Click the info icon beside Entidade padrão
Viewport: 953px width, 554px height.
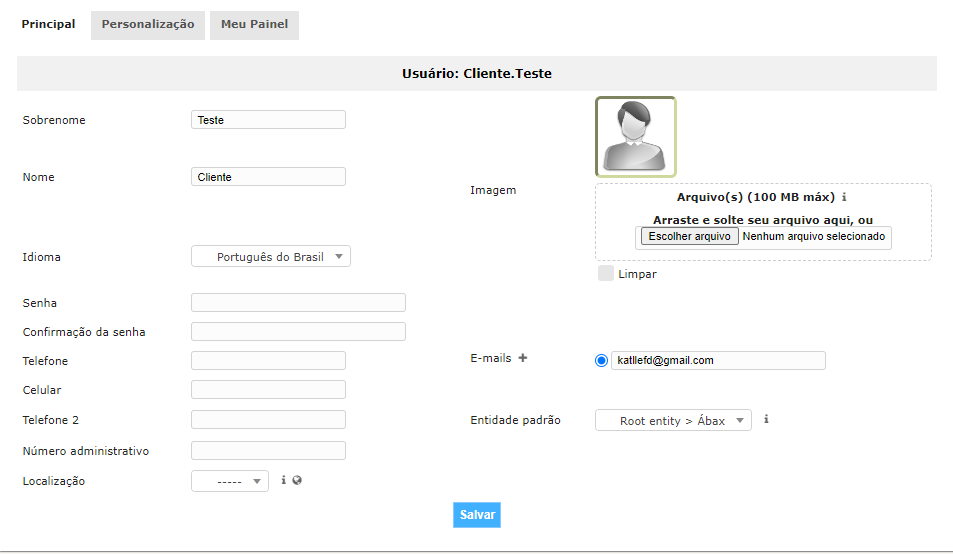(765, 420)
